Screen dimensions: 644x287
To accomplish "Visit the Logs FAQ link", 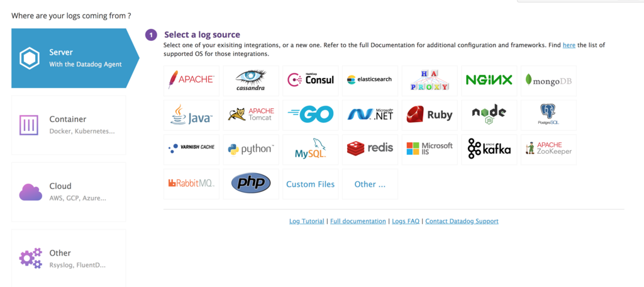I will [x=406, y=221].
